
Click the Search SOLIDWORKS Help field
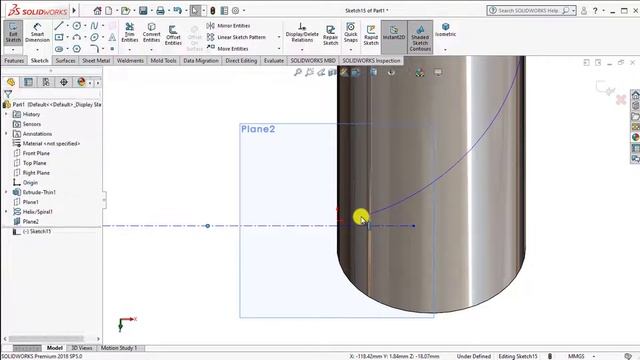point(531,11)
